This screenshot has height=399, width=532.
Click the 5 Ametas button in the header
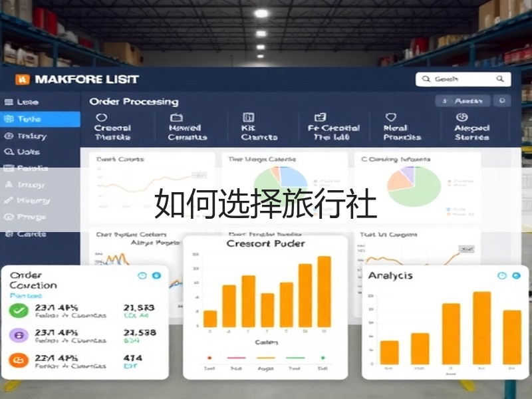pos(463,101)
